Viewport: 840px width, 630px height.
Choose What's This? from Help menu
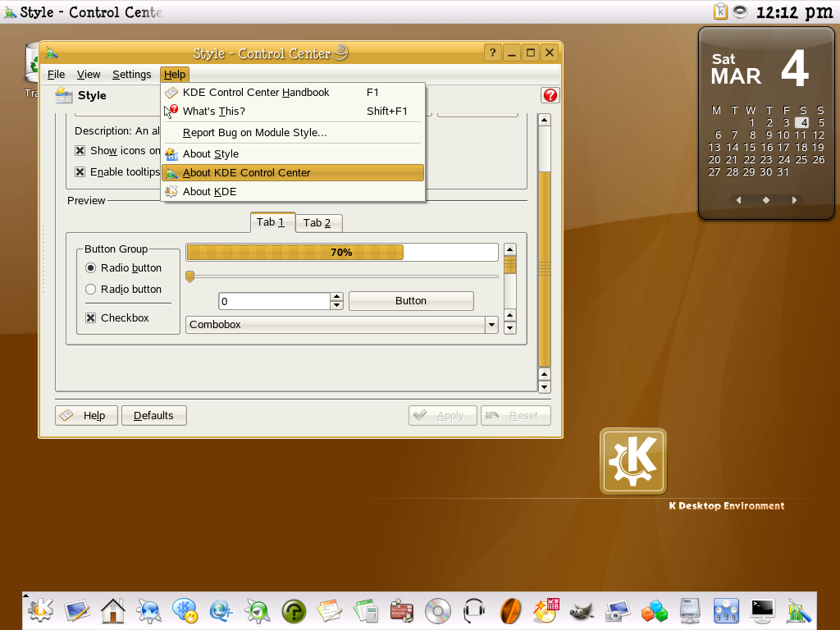293,111
